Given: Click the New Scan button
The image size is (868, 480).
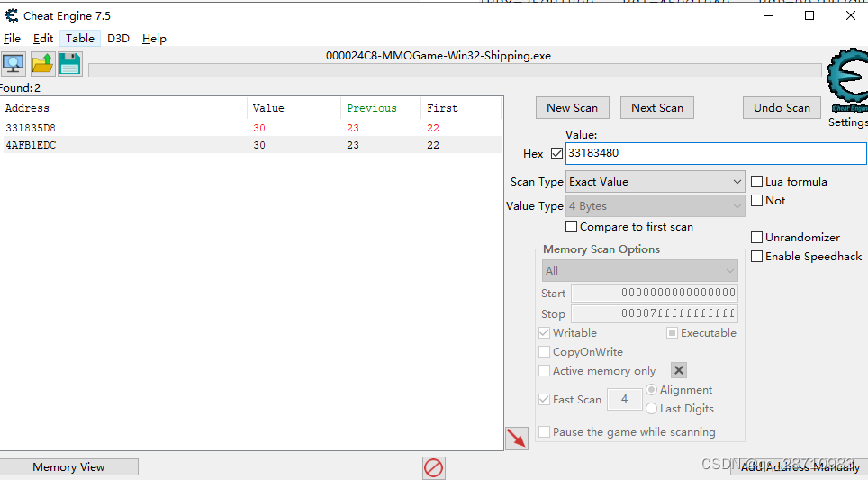Looking at the screenshot, I should pyautogui.click(x=573, y=108).
